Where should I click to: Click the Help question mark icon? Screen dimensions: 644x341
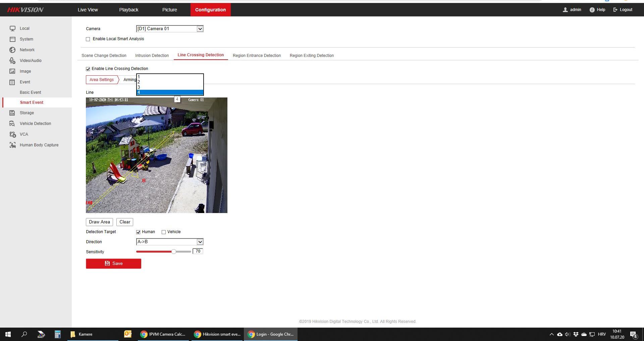coord(592,10)
